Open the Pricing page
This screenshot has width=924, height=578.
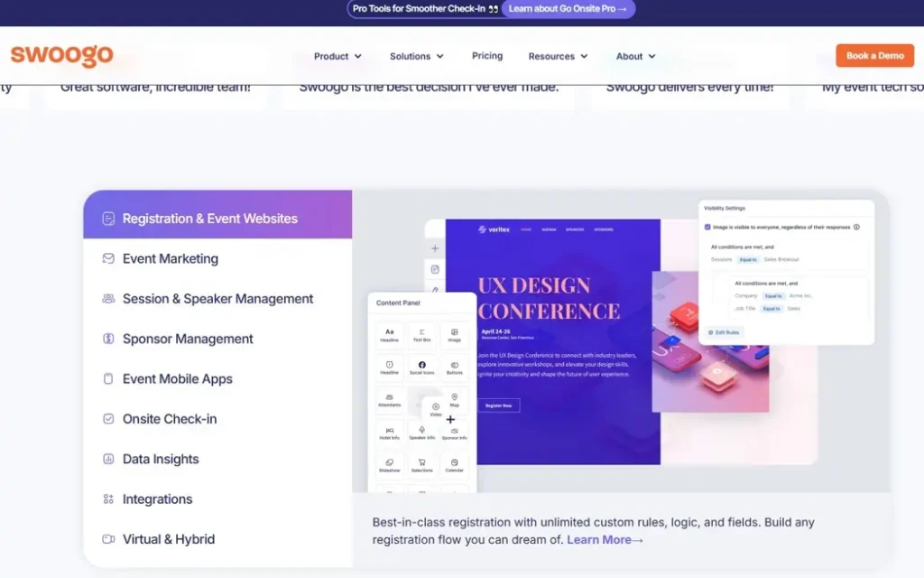(487, 55)
